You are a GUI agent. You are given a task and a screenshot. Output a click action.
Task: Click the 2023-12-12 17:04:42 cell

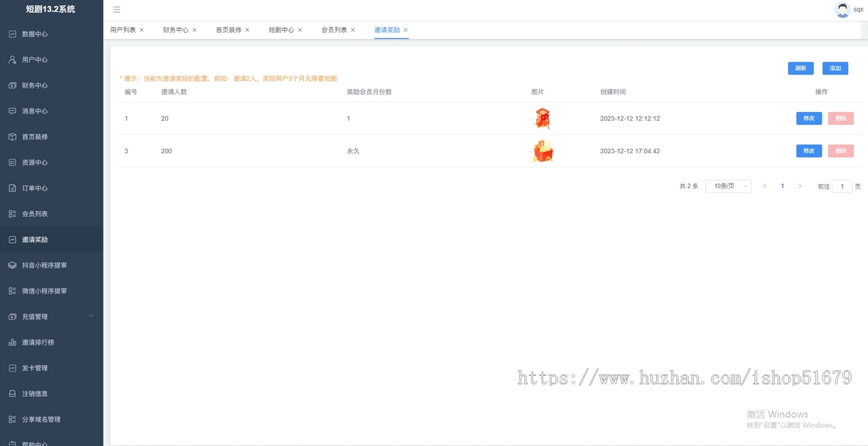tap(630, 151)
